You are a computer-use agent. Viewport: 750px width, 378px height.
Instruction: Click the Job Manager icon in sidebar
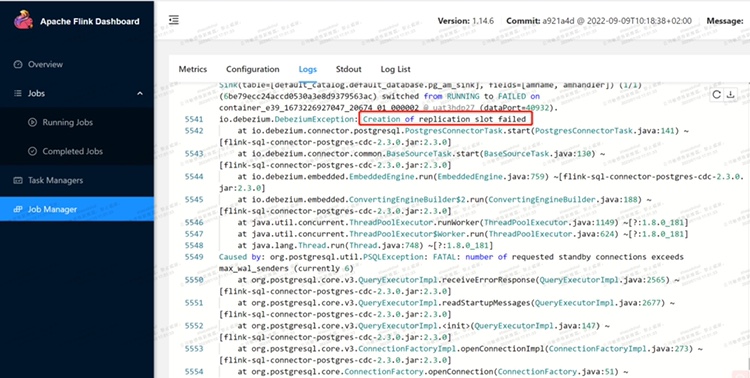(x=18, y=209)
